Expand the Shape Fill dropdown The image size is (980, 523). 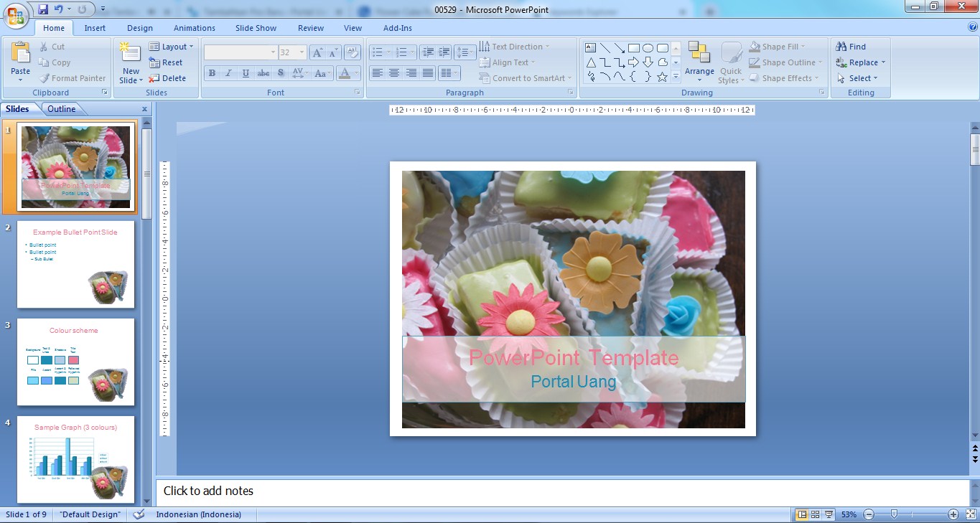click(777, 47)
